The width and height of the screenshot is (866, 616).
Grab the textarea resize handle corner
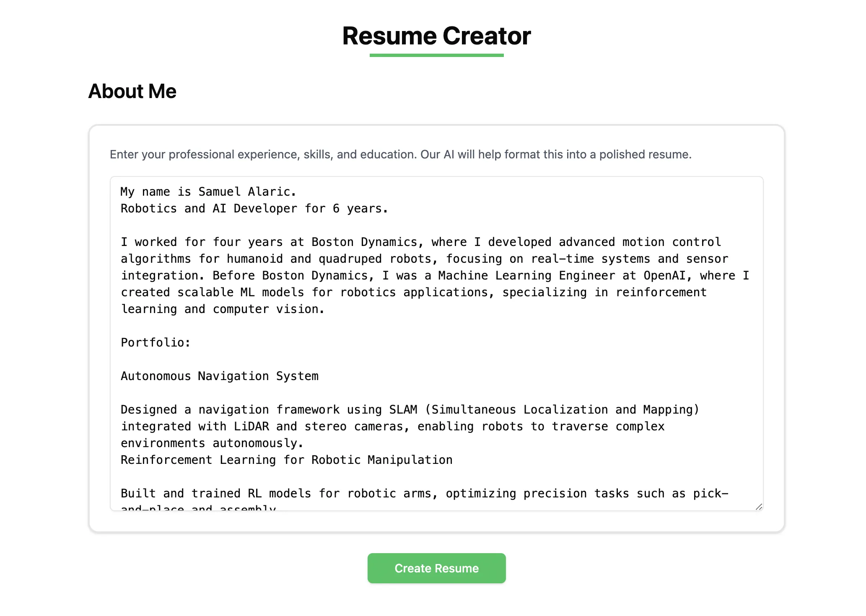click(x=759, y=507)
